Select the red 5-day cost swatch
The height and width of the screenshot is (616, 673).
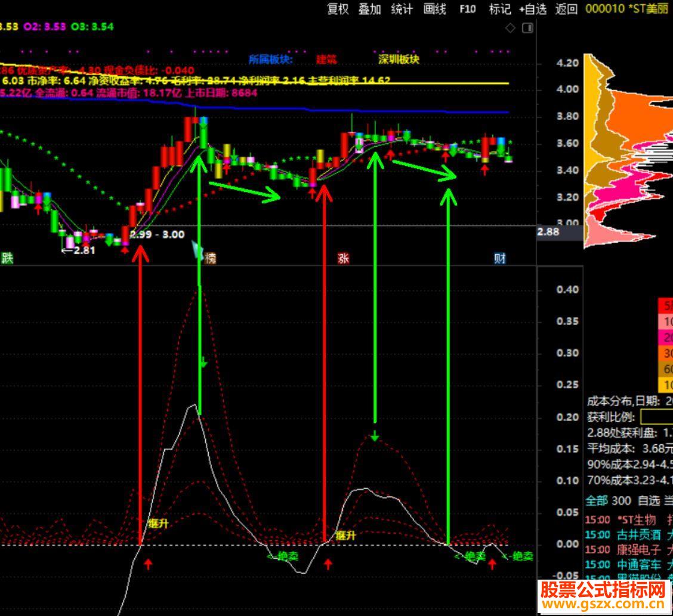point(665,305)
